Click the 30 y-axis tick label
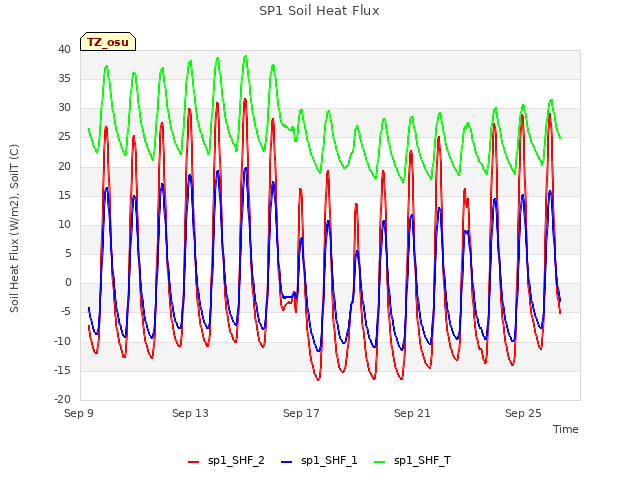This screenshot has width=640, height=480. 64,108
